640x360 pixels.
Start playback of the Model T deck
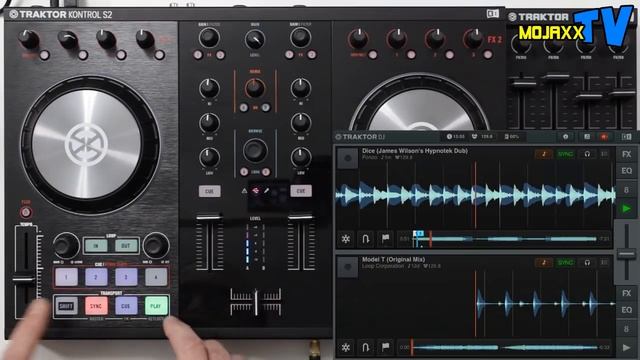coord(626,348)
